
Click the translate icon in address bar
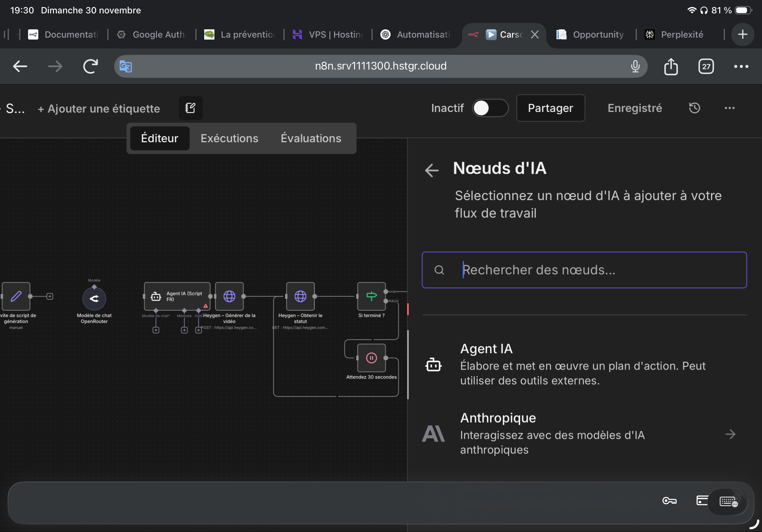click(126, 66)
